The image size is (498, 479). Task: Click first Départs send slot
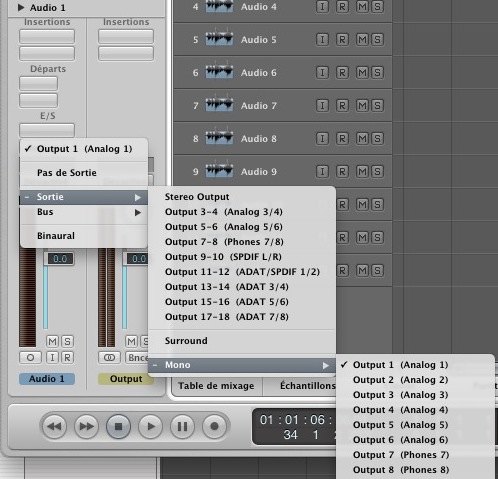(x=38, y=83)
